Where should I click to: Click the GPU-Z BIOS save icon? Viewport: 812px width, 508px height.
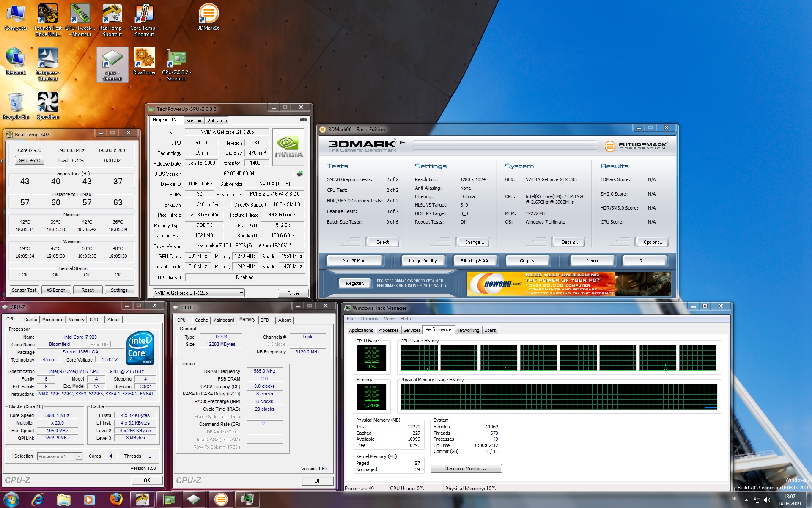point(300,174)
